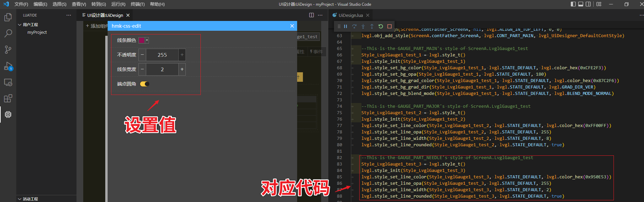
Task: Stop debugging with red square button
Action: click(x=389, y=26)
